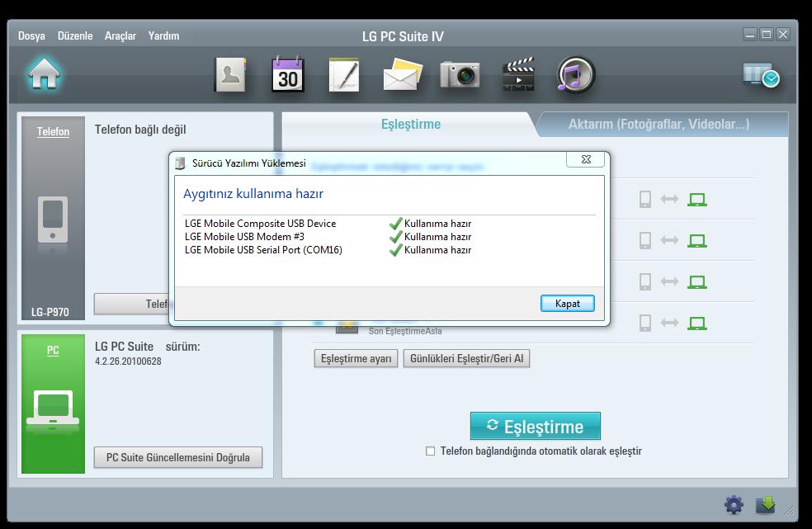Click the green laptop icon in second sync row
The width and height of the screenshot is (812, 529).
[697, 240]
